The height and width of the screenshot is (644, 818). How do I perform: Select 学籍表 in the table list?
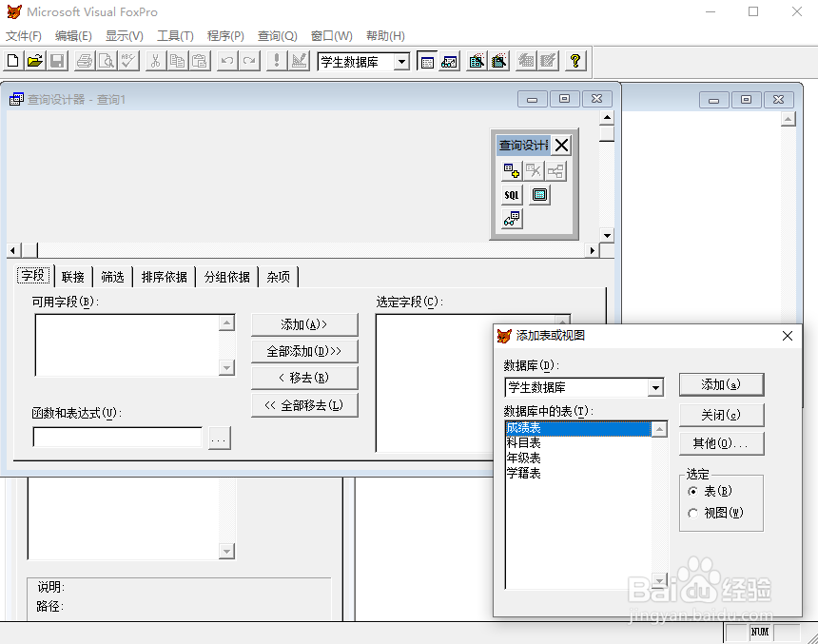(578, 474)
